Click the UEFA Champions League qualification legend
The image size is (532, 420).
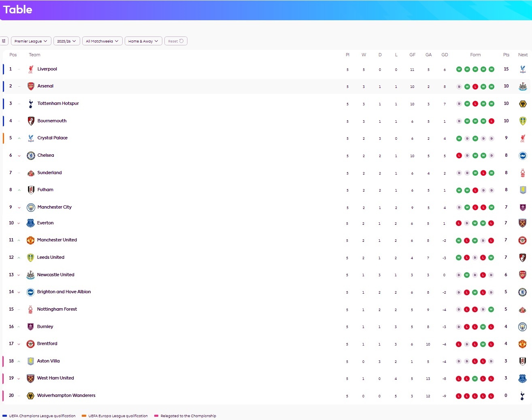(39, 416)
